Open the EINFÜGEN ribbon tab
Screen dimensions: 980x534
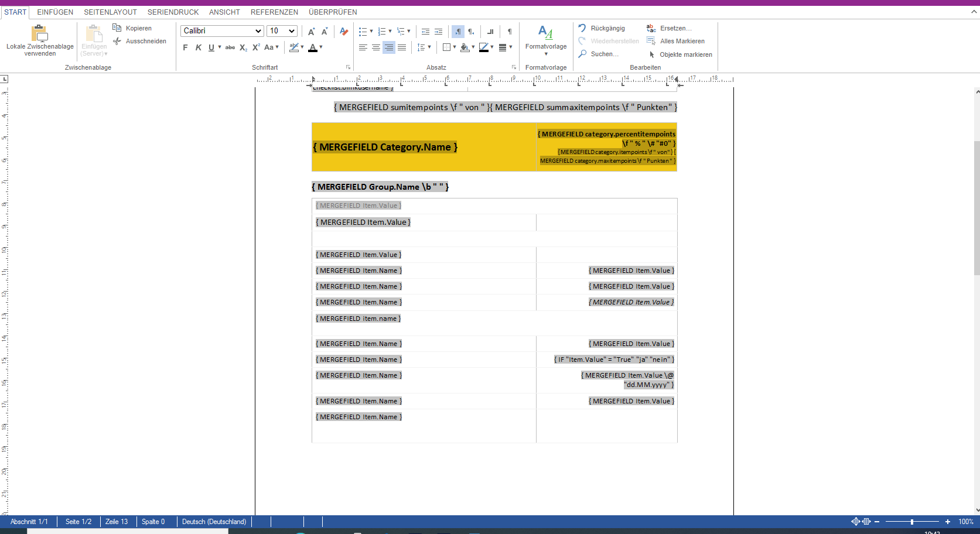click(x=55, y=12)
